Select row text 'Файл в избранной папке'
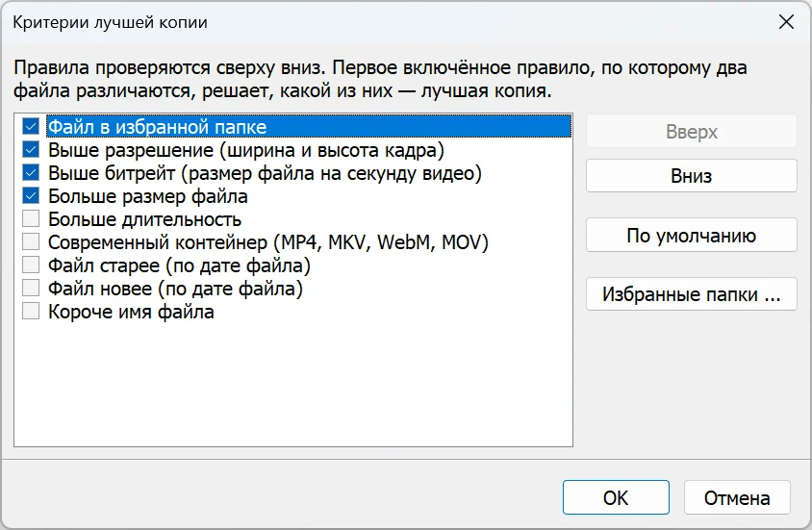 click(158, 127)
